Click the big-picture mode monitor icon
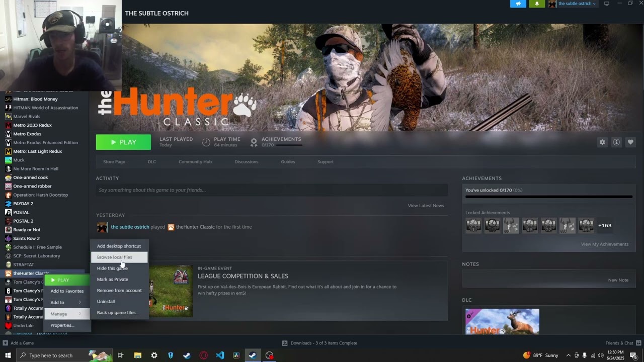The height and width of the screenshot is (362, 644). 607,4
